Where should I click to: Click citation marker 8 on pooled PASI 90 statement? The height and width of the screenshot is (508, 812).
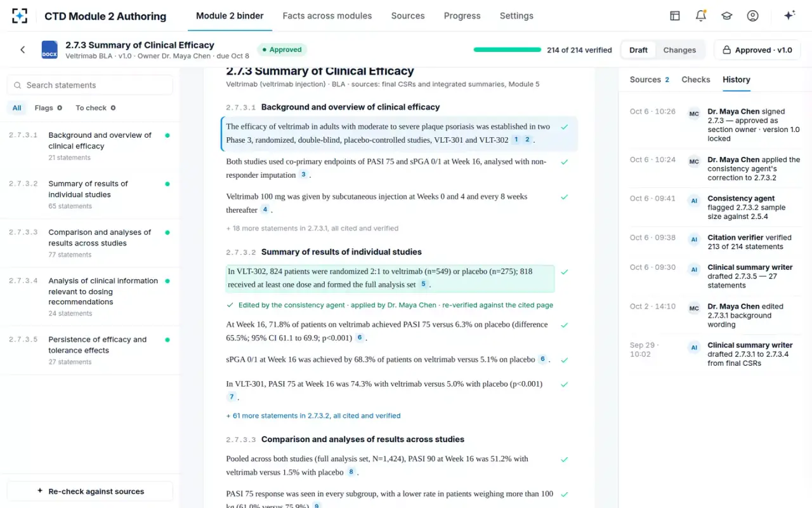(x=351, y=472)
